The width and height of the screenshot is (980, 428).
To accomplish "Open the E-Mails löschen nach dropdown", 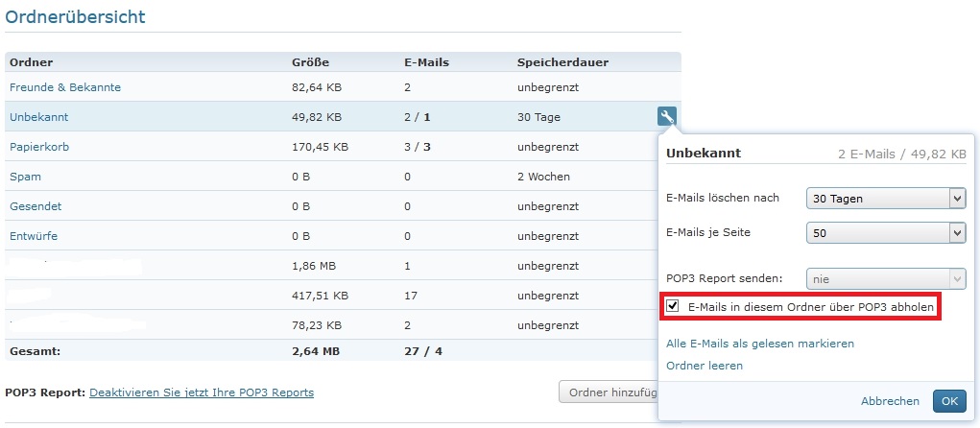I will coord(885,199).
